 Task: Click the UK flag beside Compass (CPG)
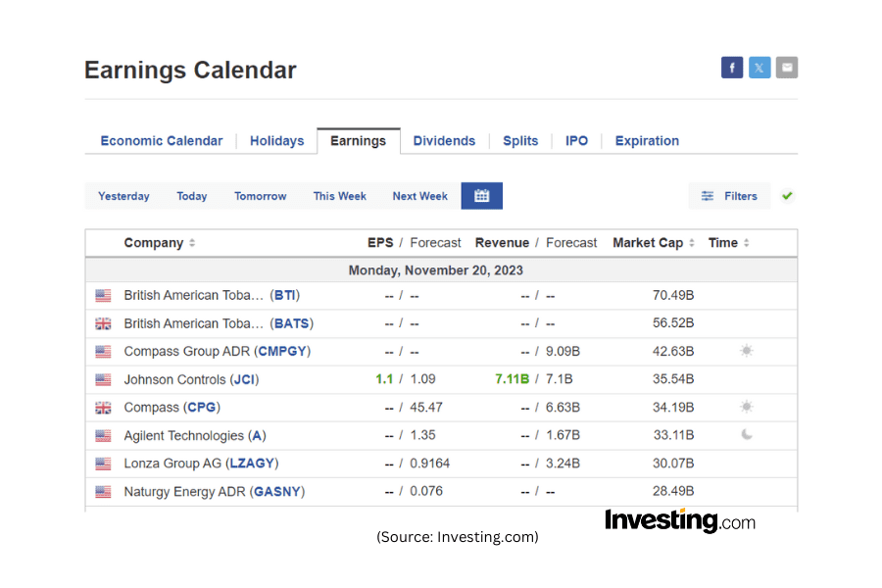point(103,408)
